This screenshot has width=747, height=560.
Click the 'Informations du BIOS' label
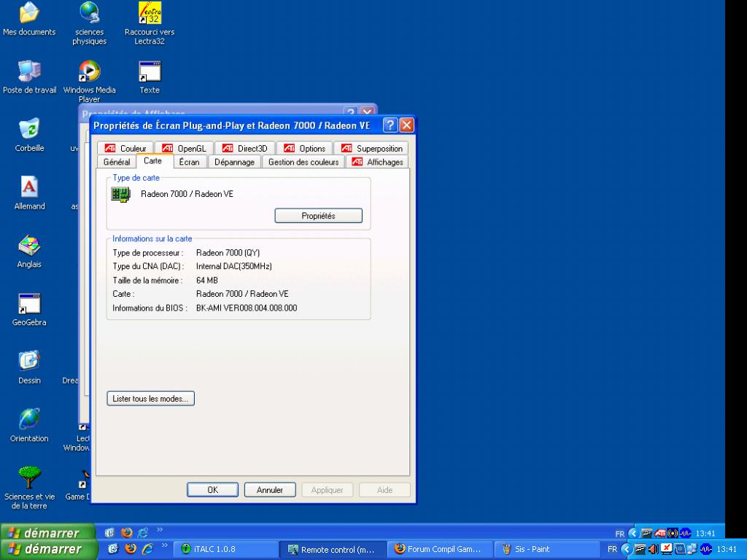(x=150, y=308)
